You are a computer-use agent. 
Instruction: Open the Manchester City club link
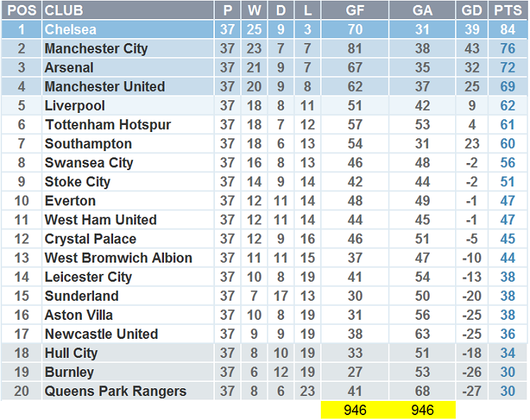96,49
